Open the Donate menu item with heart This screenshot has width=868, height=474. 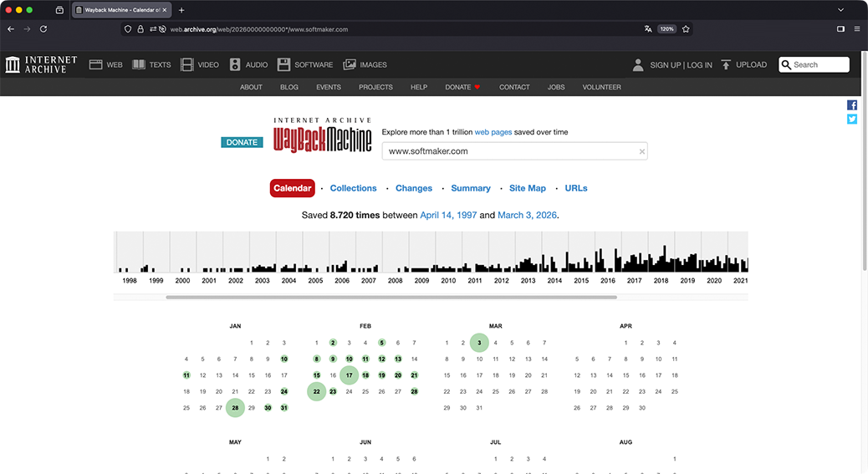tap(462, 88)
